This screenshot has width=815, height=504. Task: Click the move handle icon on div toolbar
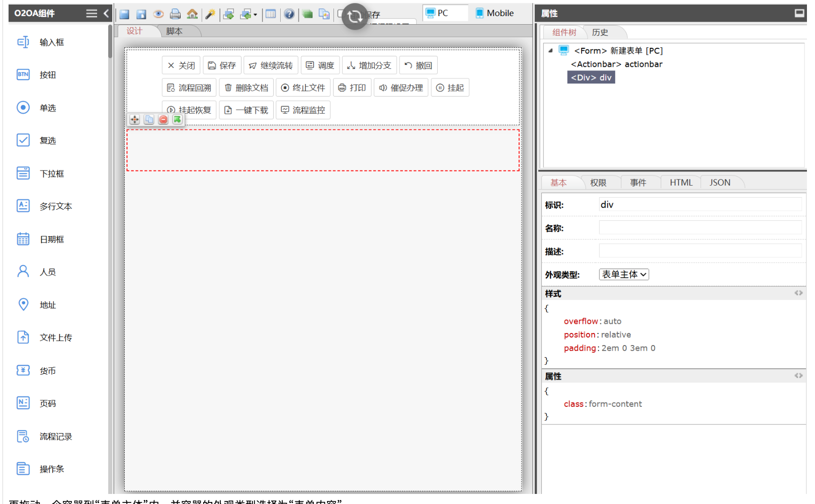click(x=134, y=120)
